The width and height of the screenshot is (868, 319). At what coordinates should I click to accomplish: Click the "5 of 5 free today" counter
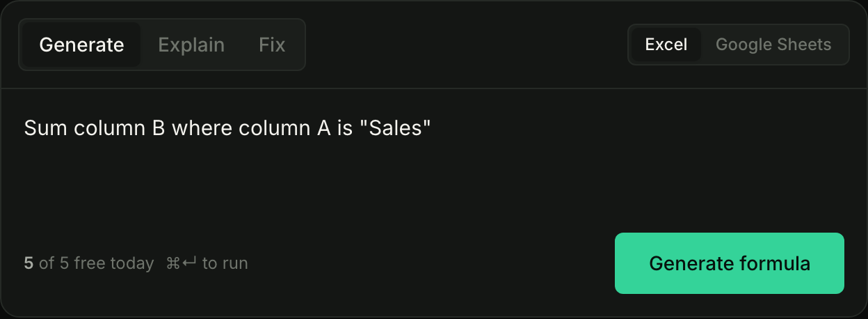click(x=89, y=263)
